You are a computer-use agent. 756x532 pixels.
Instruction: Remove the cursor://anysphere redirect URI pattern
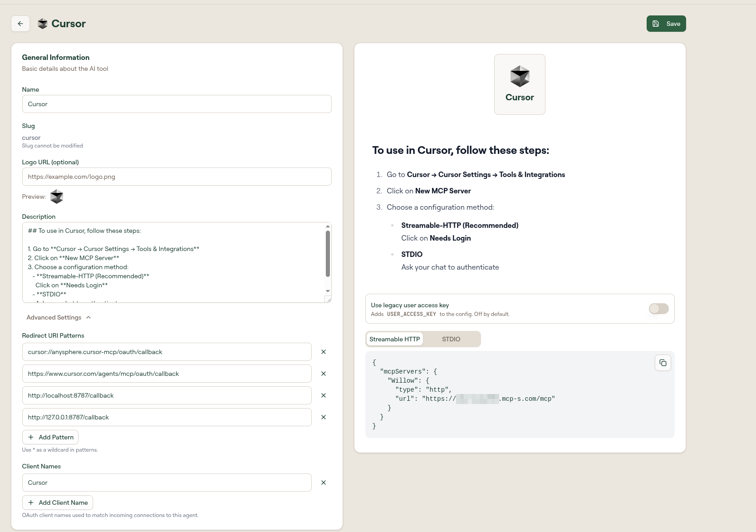click(x=324, y=352)
